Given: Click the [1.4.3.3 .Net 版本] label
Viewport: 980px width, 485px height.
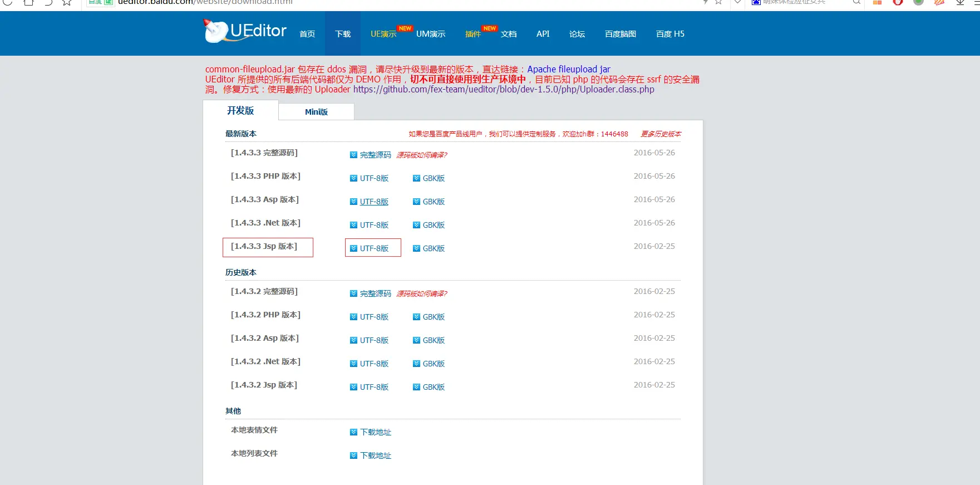Looking at the screenshot, I should click(265, 223).
